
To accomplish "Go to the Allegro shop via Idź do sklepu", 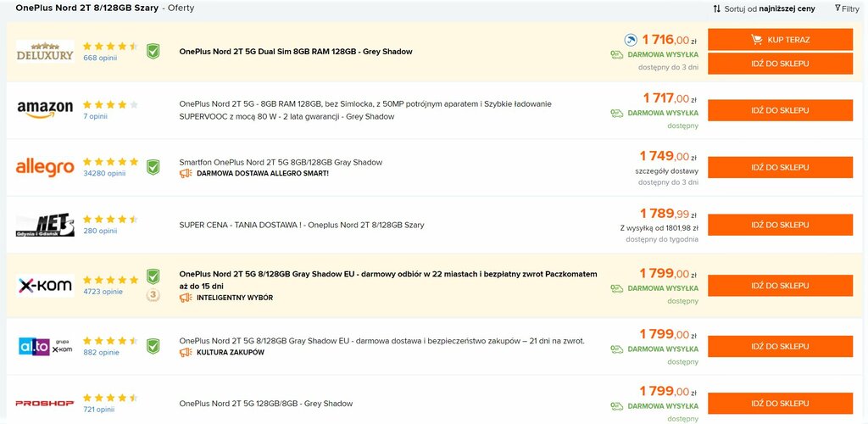I will pyautogui.click(x=780, y=167).
